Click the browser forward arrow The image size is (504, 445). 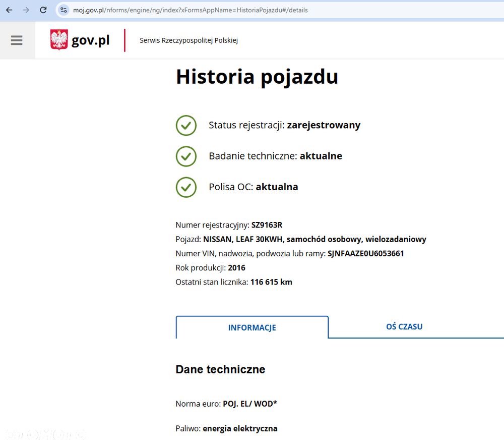26,10
